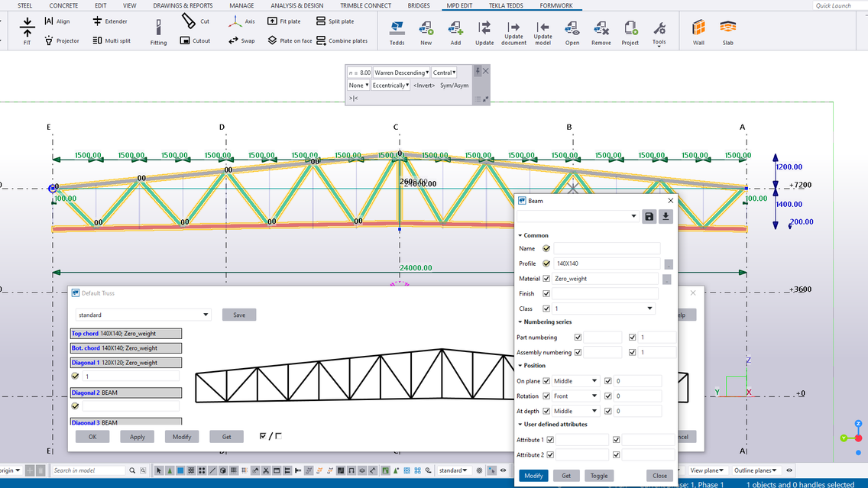Open the Tedds tool
868x488 pixels.
click(397, 33)
